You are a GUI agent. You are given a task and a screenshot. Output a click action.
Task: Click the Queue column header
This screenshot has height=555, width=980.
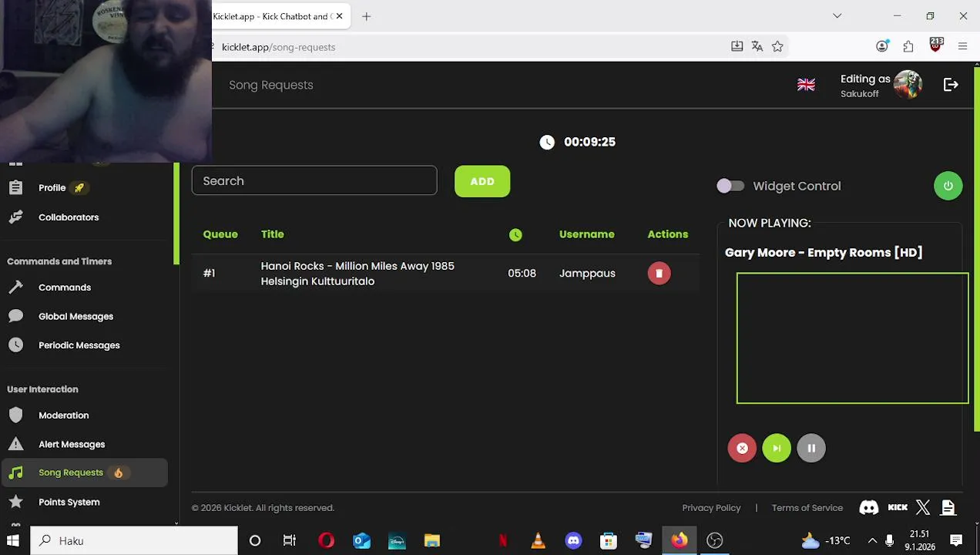coord(220,234)
